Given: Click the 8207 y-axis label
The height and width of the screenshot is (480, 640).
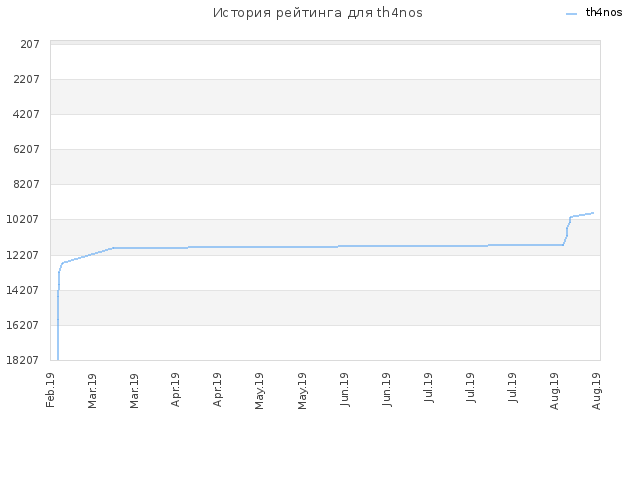Looking at the screenshot, I should coord(27,184).
